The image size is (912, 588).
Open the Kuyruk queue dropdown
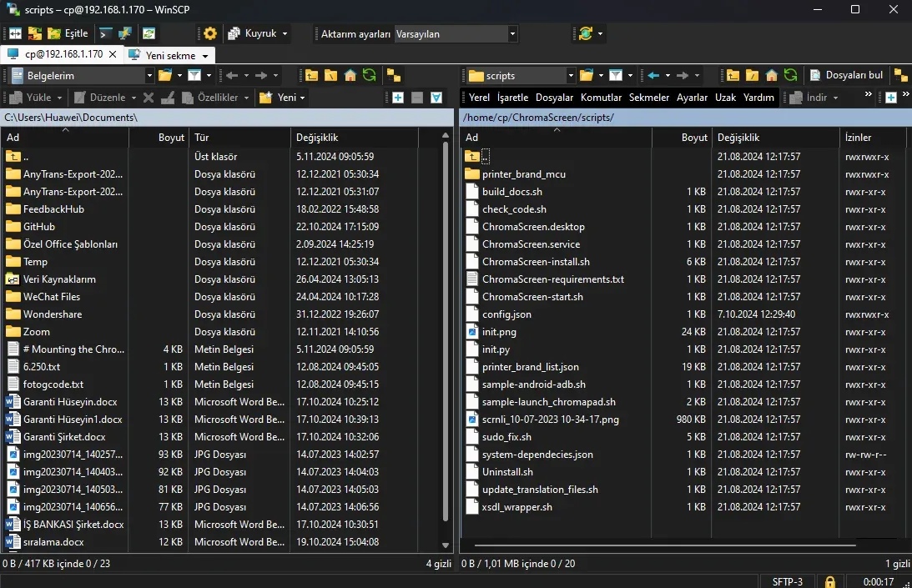[258, 33]
